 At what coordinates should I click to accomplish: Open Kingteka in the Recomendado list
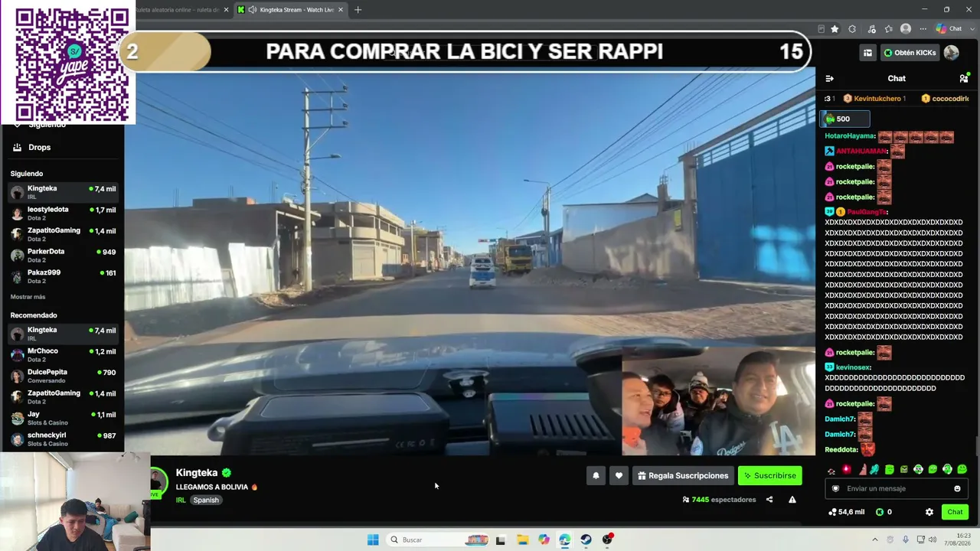click(62, 334)
